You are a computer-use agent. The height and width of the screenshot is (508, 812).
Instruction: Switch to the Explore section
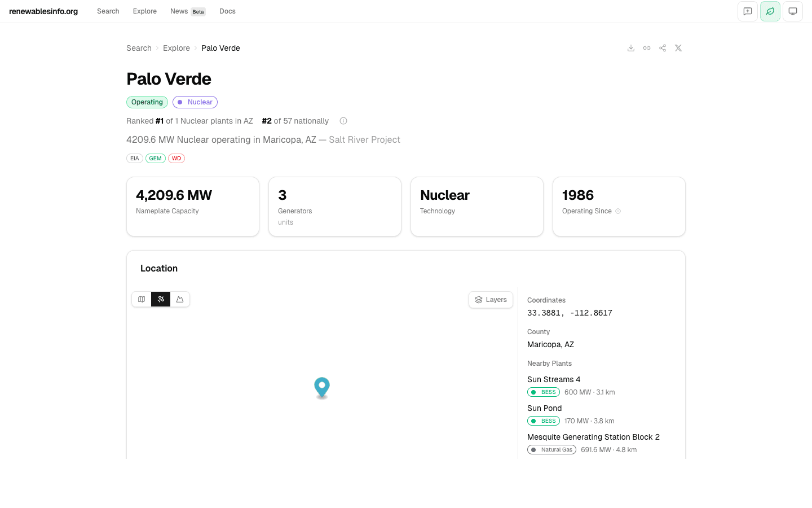(x=144, y=11)
